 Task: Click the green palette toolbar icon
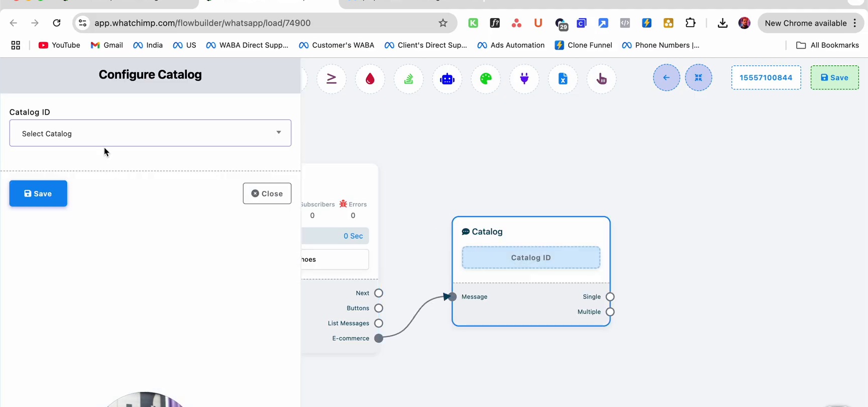click(486, 79)
